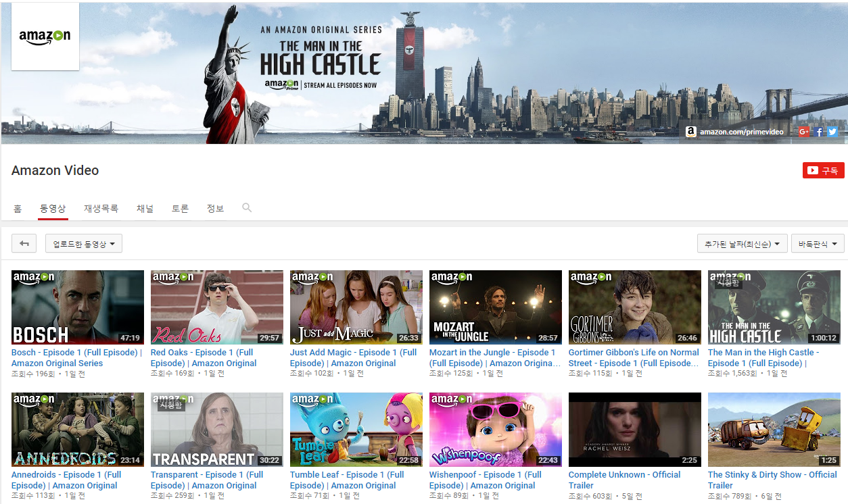Image resolution: width=848 pixels, height=504 pixels.
Task: Play the Bosch episode thumbnail
Action: click(78, 307)
